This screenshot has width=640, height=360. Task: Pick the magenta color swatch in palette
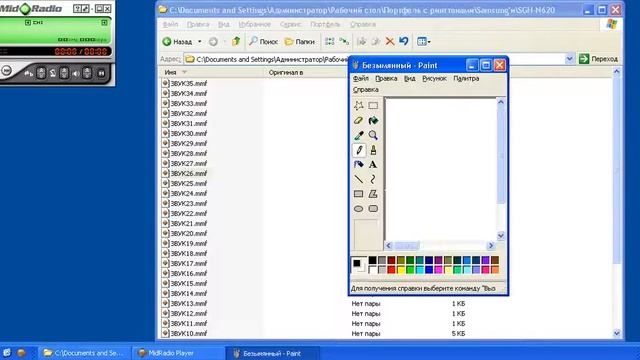click(438, 269)
